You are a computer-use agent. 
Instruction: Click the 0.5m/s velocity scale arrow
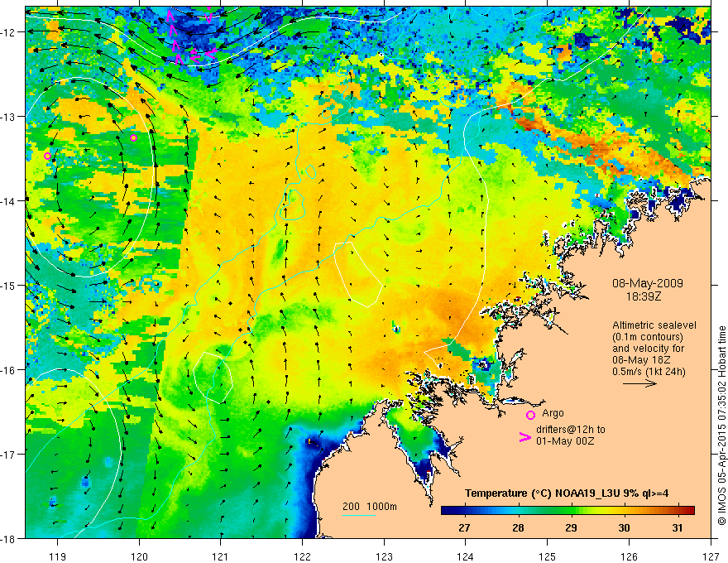(639, 383)
